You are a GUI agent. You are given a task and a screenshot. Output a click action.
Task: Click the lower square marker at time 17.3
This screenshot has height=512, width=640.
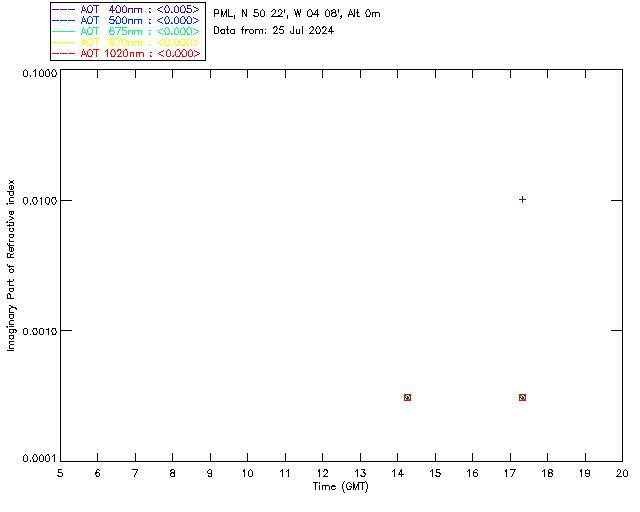(x=522, y=398)
